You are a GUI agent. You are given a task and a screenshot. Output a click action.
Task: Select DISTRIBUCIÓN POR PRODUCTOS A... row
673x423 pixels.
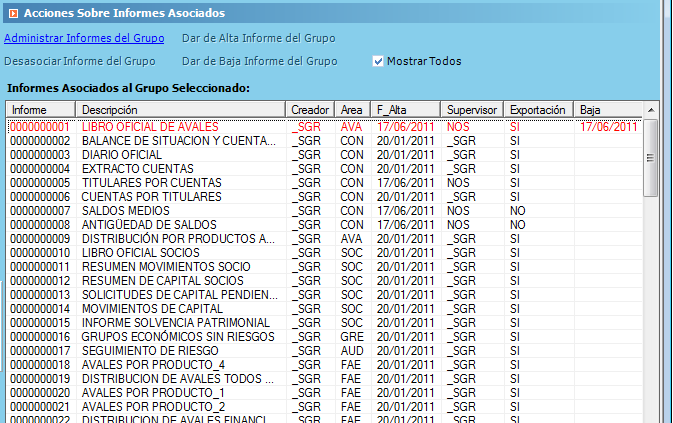(324, 239)
